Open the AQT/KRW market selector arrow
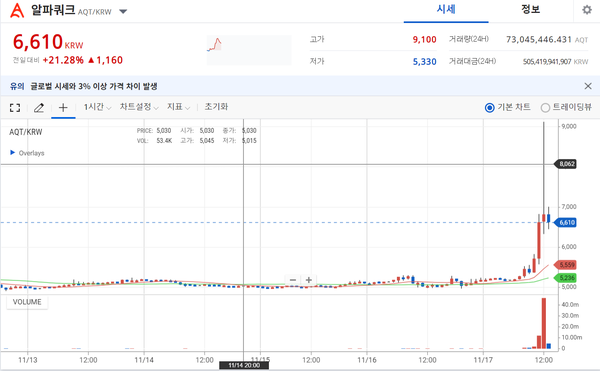The width and height of the screenshot is (600, 371). pos(123,11)
